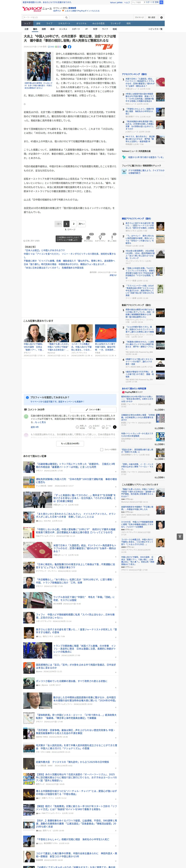This screenshot has height=868, width=186.
Task: Open the ランキング navigation tab
Action: point(115,24)
